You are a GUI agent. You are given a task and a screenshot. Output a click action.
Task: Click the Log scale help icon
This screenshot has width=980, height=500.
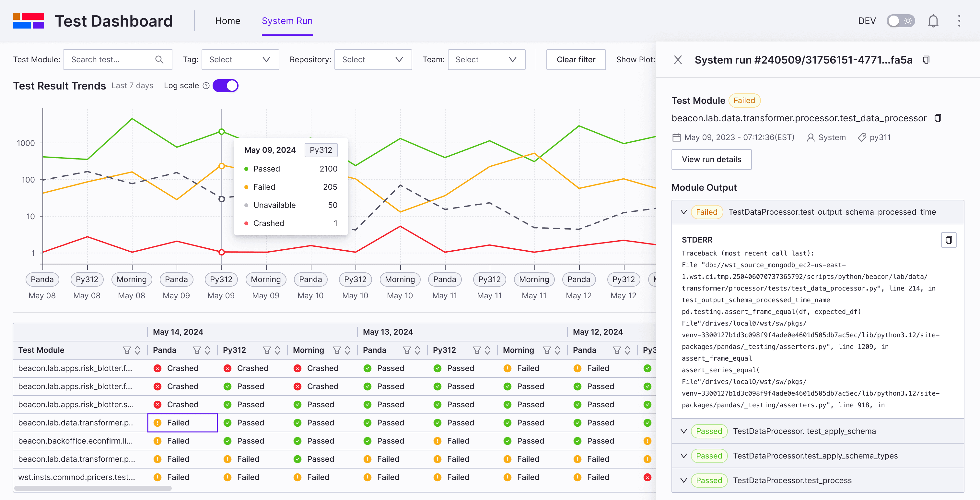point(206,86)
